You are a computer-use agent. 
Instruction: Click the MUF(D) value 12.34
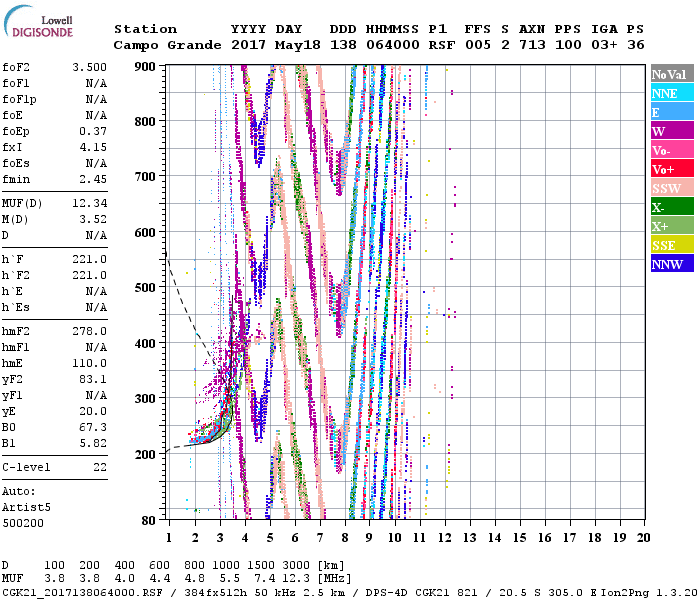[89, 203]
